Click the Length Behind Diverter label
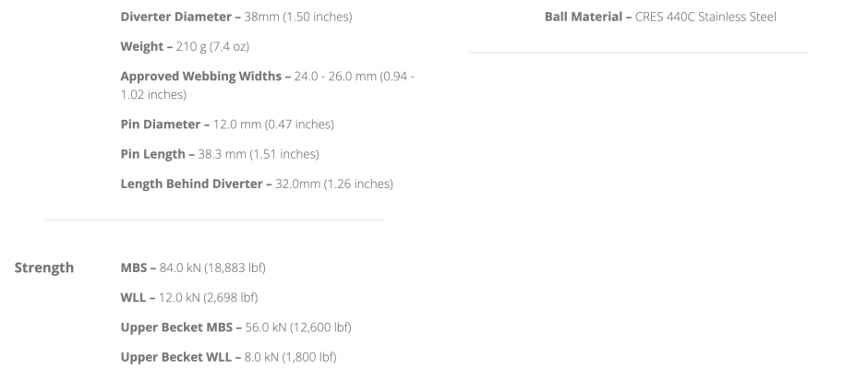The image size is (868, 369). pos(191,184)
